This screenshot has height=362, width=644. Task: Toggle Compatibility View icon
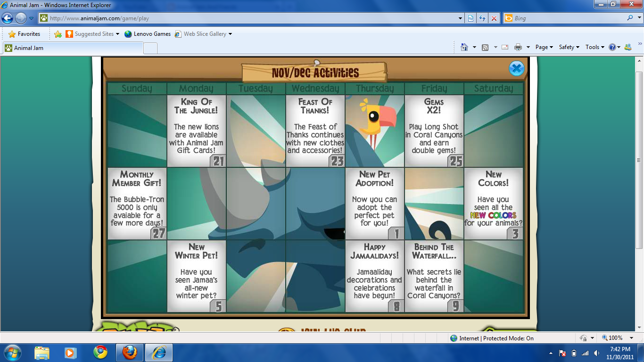pyautogui.click(x=471, y=18)
